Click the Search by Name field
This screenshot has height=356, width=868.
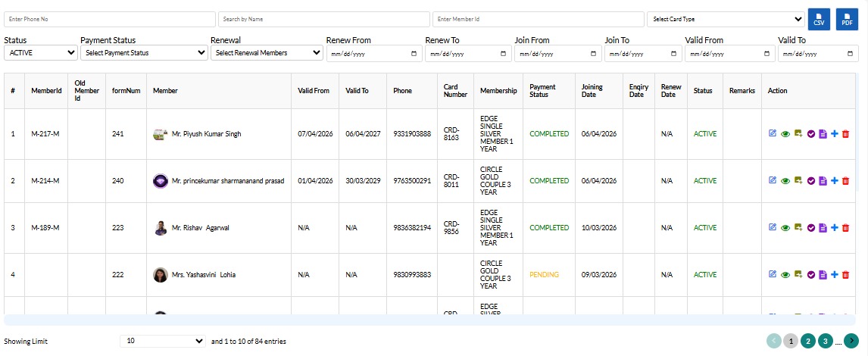click(x=324, y=19)
